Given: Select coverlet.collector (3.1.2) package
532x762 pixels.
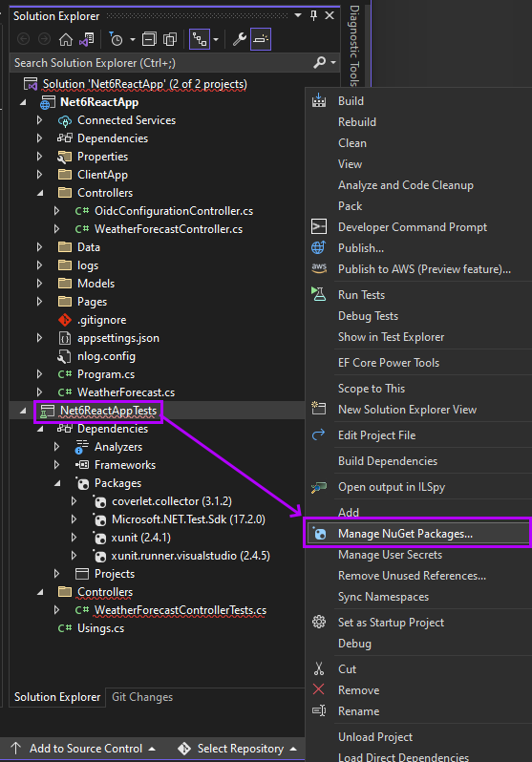Looking at the screenshot, I should [172, 501].
